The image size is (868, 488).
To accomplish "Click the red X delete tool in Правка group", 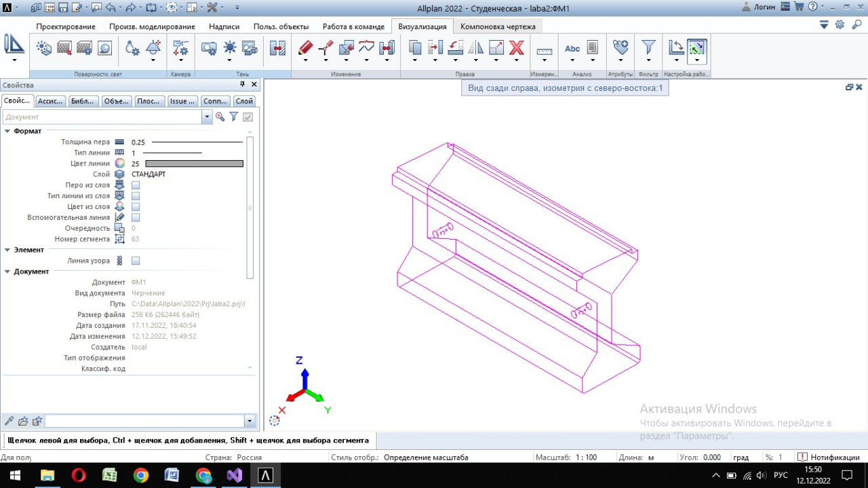I will pyautogui.click(x=517, y=48).
